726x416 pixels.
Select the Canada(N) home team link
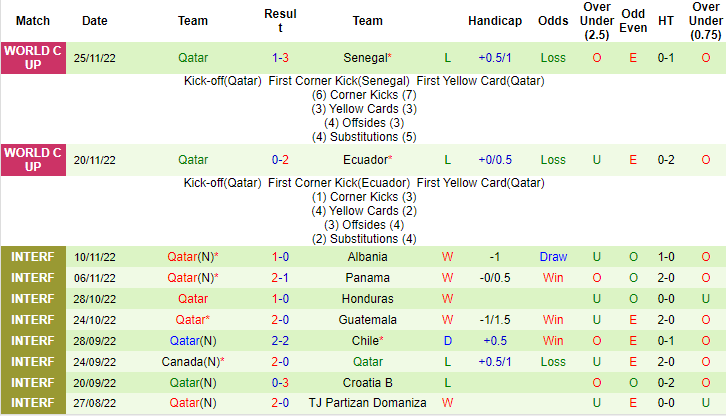[x=192, y=362]
